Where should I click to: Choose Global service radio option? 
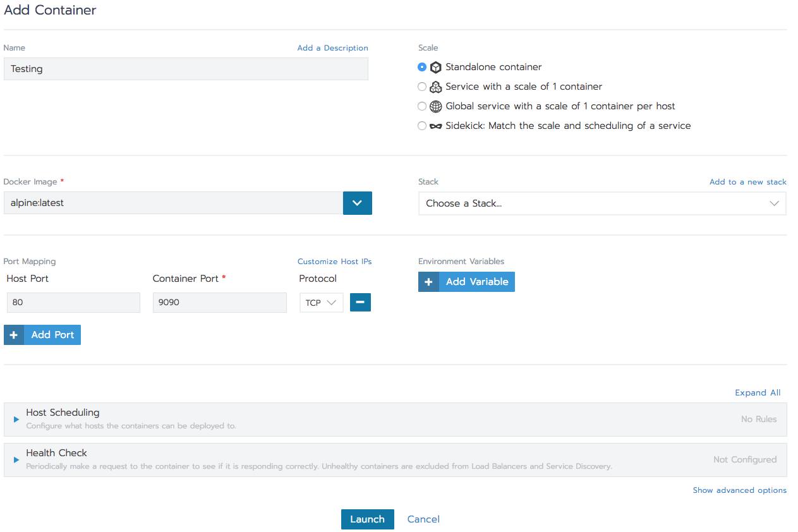tap(422, 106)
